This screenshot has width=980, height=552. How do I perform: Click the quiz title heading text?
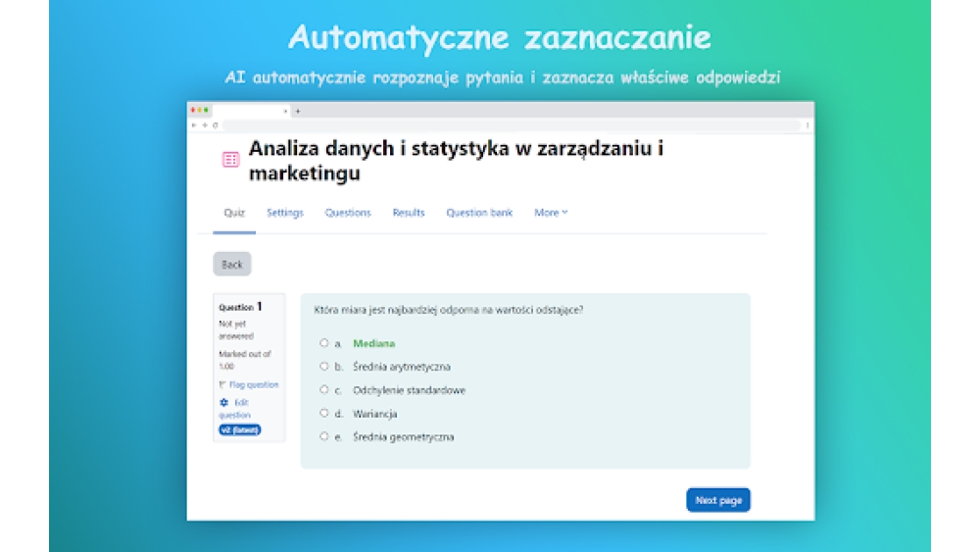coord(457,160)
